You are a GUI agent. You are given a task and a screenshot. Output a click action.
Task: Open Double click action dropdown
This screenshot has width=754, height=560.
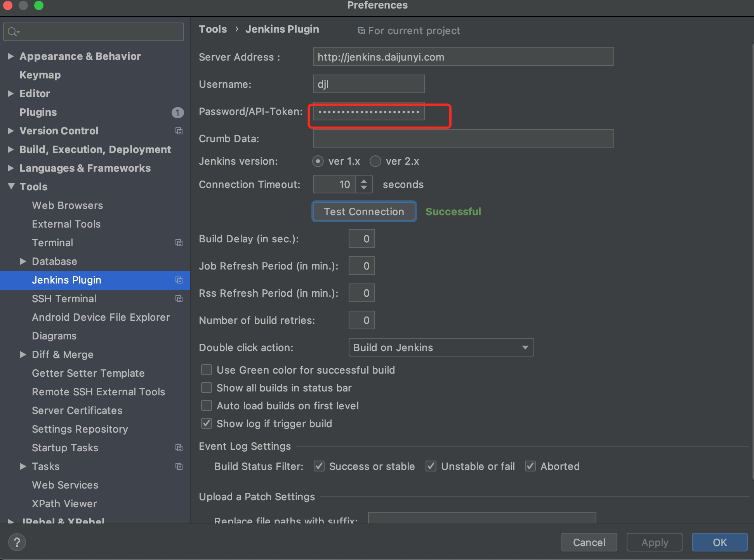click(441, 347)
